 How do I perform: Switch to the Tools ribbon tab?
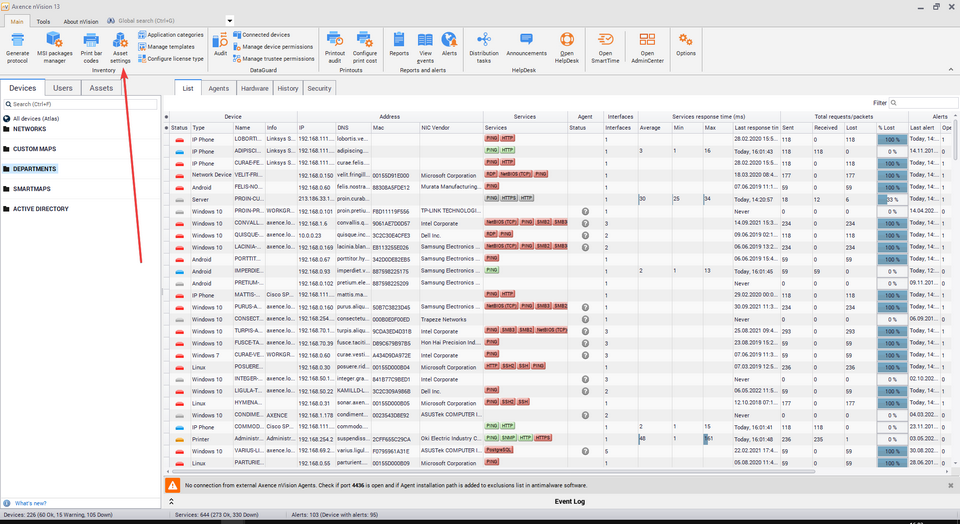pos(43,20)
